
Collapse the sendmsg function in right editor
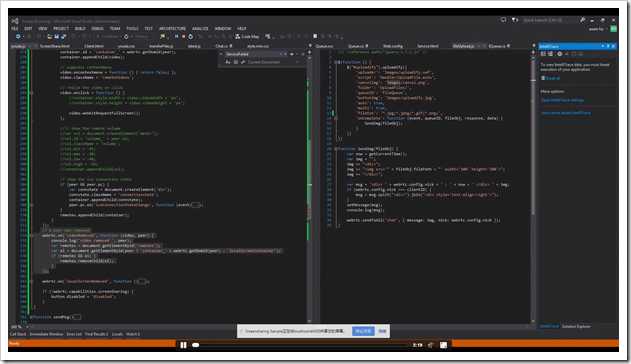pos(336,149)
